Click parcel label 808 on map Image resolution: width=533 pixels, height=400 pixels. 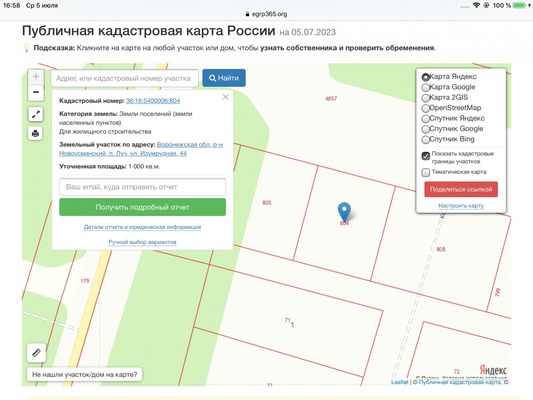441,249
